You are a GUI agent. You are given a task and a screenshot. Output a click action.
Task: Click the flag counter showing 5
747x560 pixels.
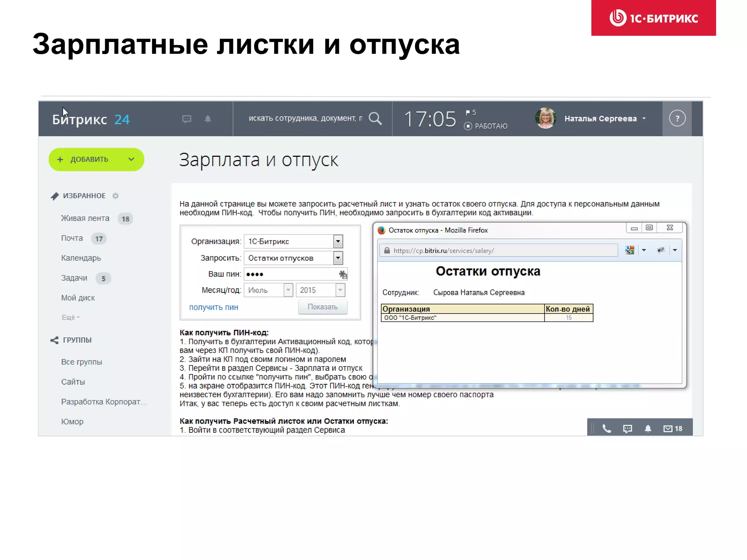click(x=471, y=112)
